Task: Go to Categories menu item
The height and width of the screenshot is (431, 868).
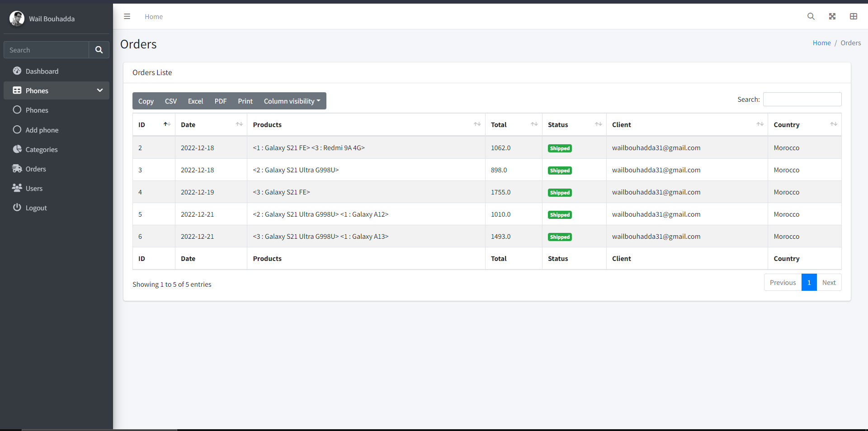Action: pyautogui.click(x=57, y=149)
